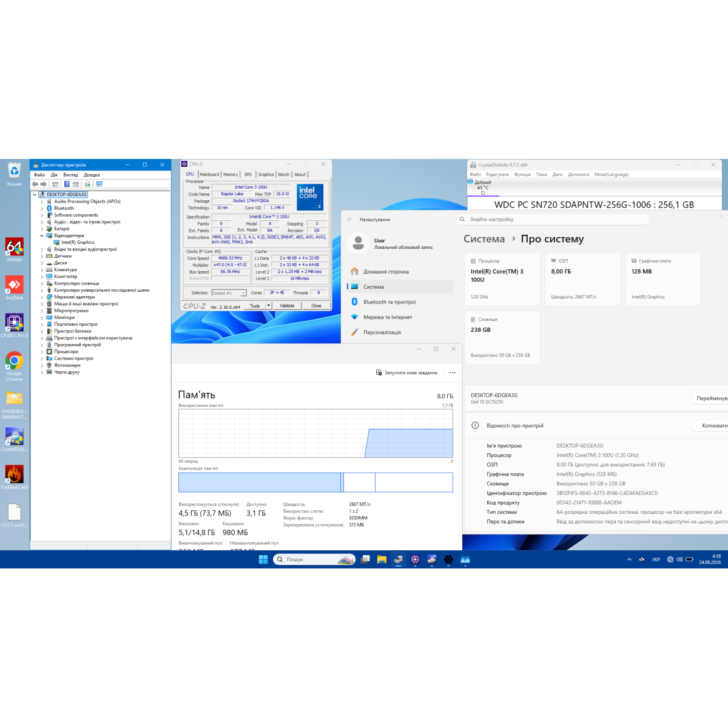Click Close button in CPU-Z
Screen dimensions: 728x728
316,306
